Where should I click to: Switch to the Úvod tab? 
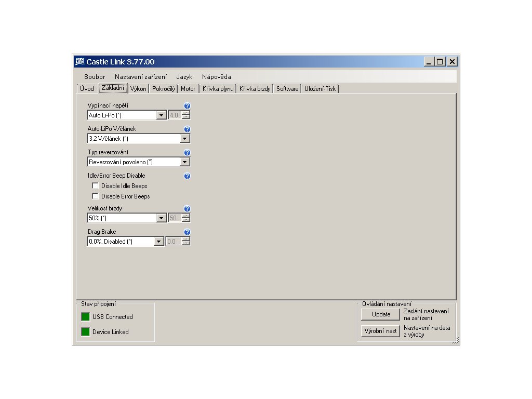87,88
